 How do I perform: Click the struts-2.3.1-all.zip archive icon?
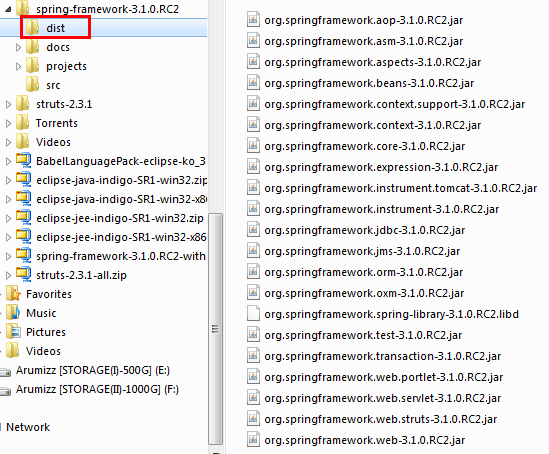tap(23, 274)
